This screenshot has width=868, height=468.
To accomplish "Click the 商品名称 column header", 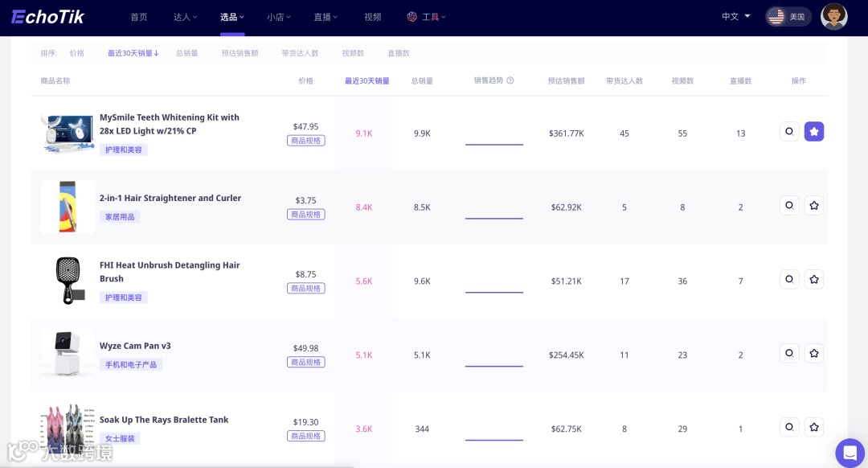I will [55, 81].
